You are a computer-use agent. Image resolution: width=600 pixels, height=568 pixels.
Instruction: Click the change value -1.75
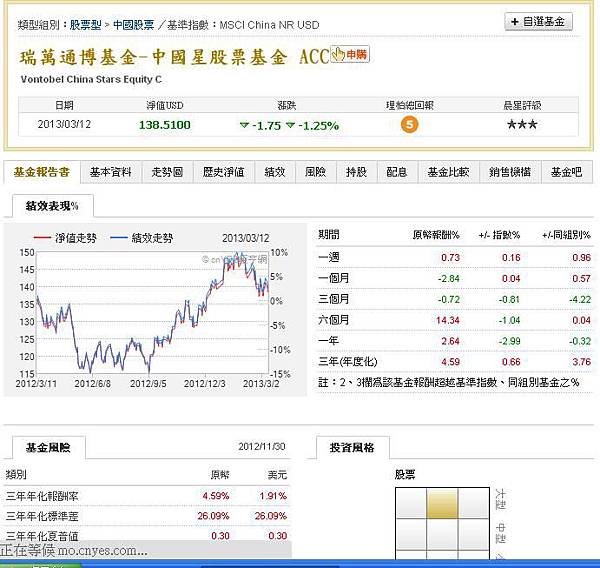tap(267, 126)
